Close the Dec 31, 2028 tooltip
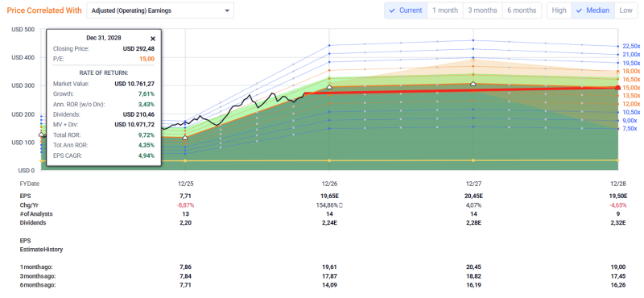Image resolution: width=644 pixels, height=298 pixels. tap(153, 39)
